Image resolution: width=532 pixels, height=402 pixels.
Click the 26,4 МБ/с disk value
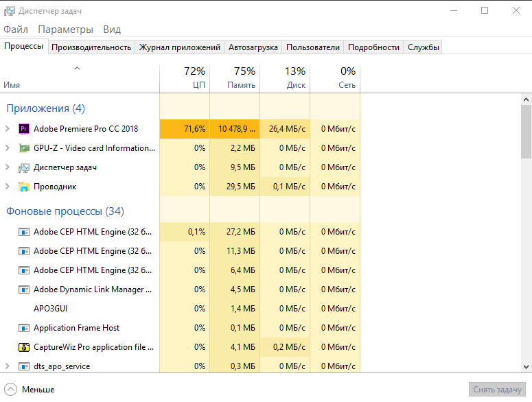287,129
